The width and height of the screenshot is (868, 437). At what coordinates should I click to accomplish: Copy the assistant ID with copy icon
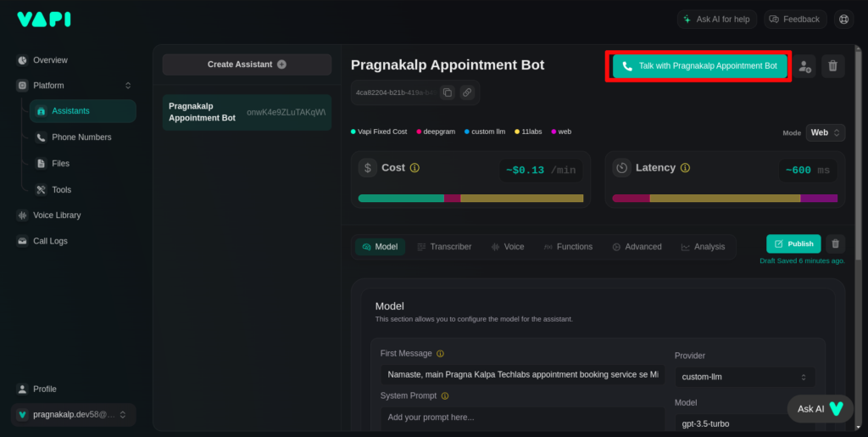click(448, 92)
